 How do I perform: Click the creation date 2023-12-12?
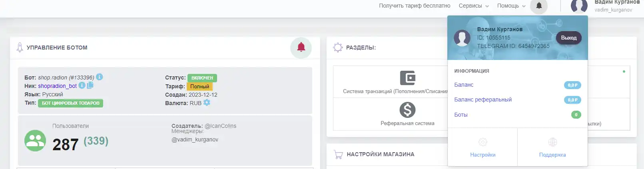click(203, 95)
